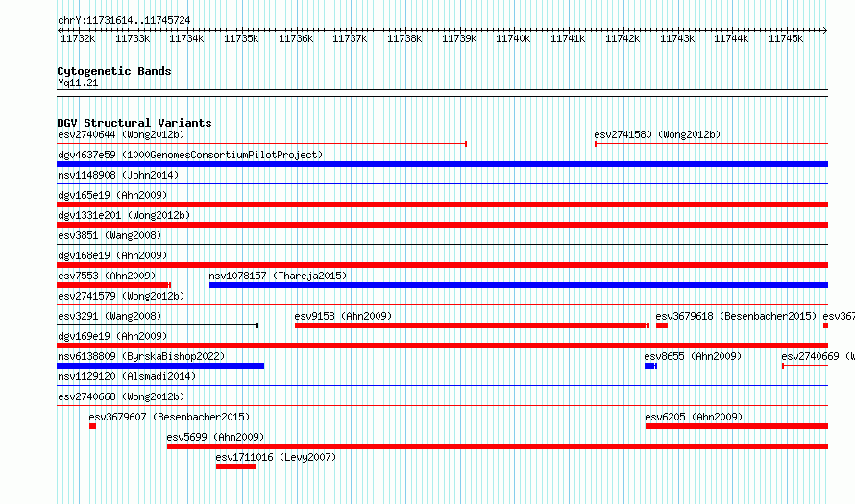Click the esv7553 (Ahn2009) label
855x504 pixels.
click(107, 276)
